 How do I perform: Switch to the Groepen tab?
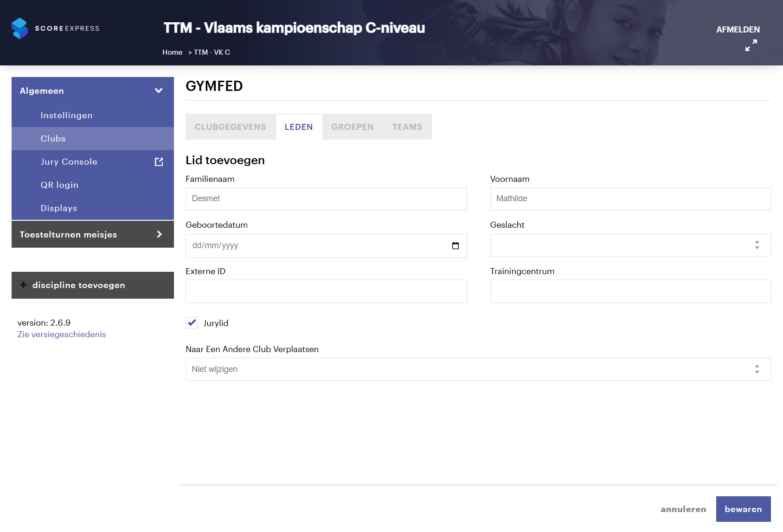[352, 127]
